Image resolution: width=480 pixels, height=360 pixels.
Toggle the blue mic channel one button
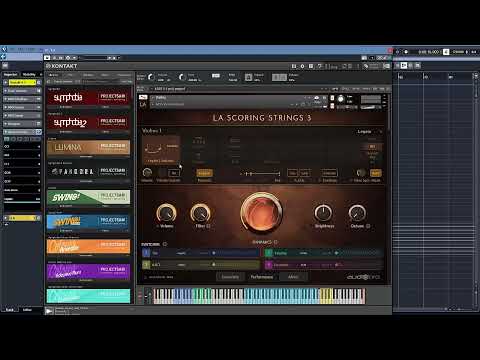(x=146, y=253)
